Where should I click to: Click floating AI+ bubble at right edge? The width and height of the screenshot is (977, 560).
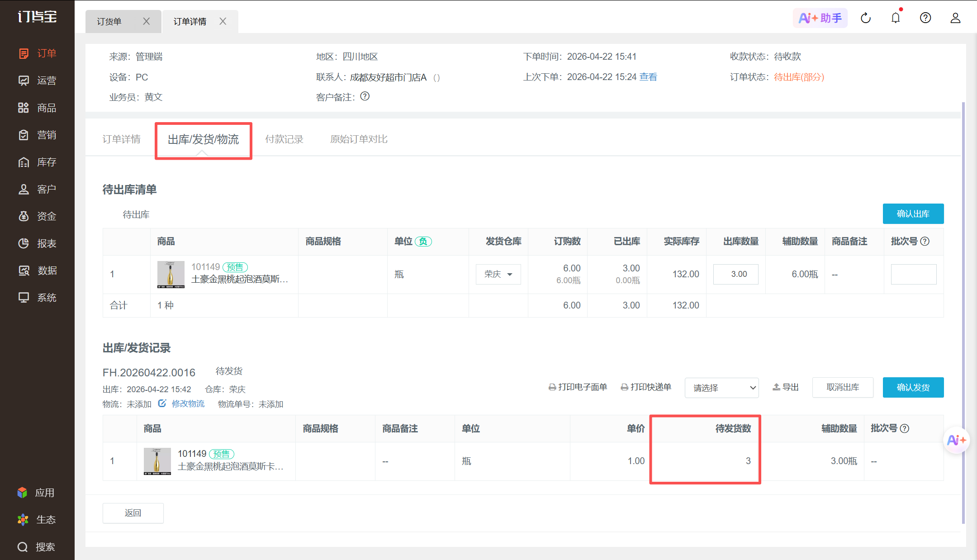956,440
